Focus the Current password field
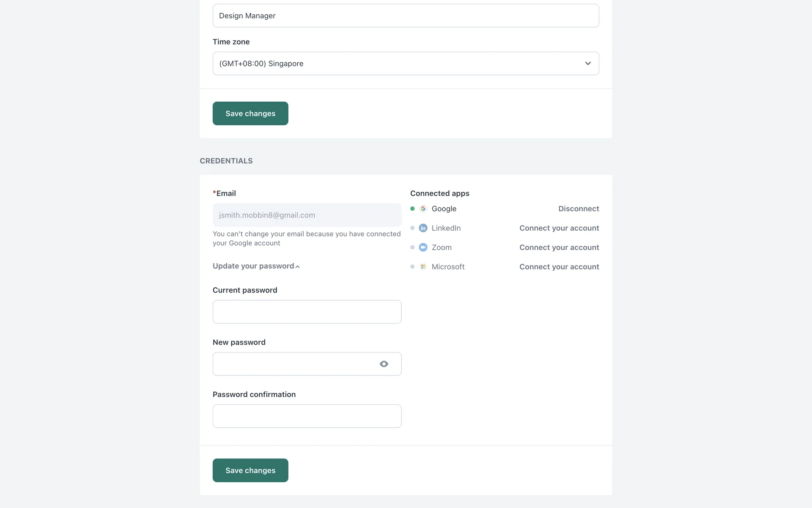812x508 pixels. tap(307, 312)
